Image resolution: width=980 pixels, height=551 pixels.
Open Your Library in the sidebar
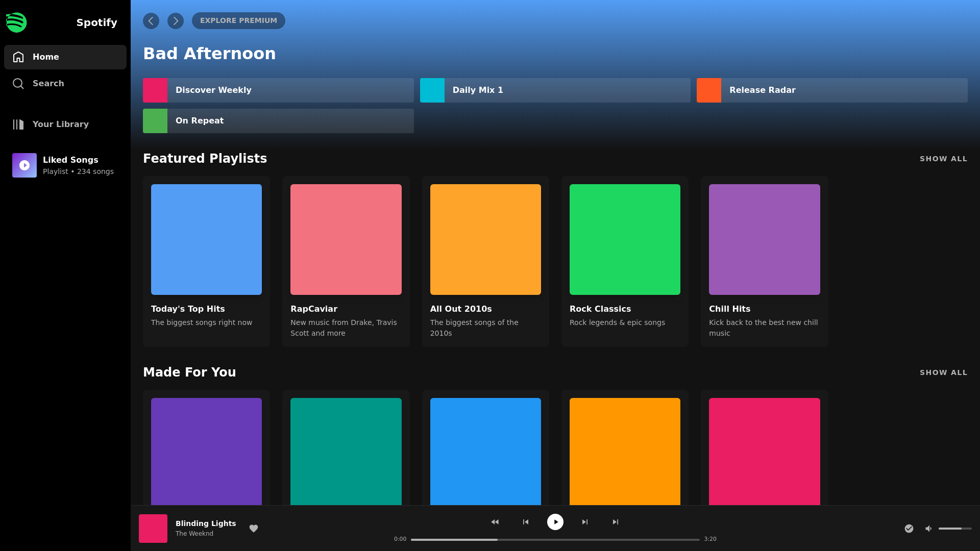click(x=60, y=124)
